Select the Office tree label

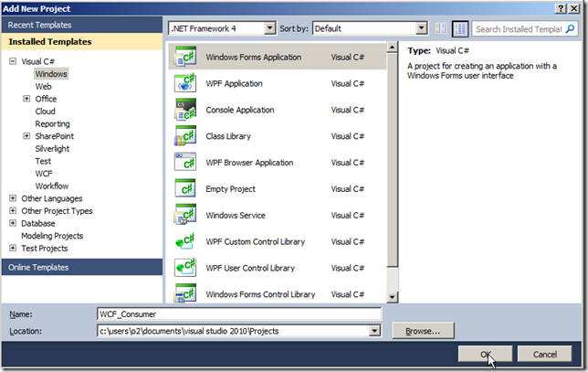[46, 99]
